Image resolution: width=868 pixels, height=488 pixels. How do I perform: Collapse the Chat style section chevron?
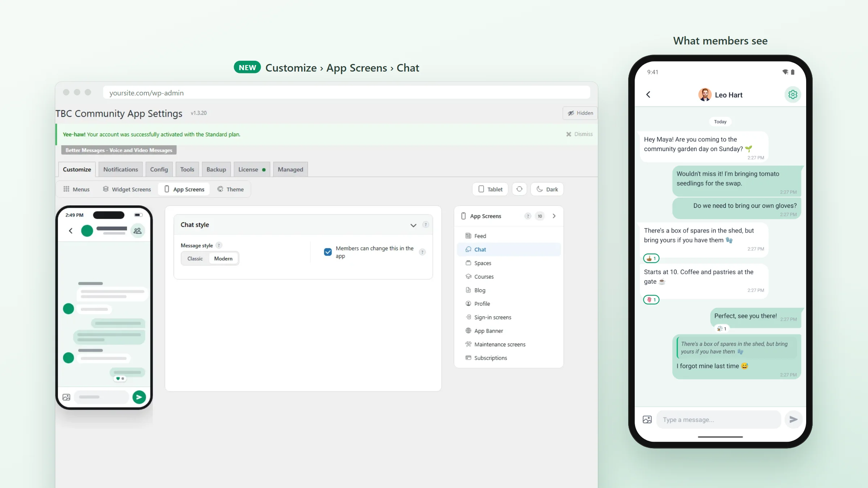click(x=413, y=225)
